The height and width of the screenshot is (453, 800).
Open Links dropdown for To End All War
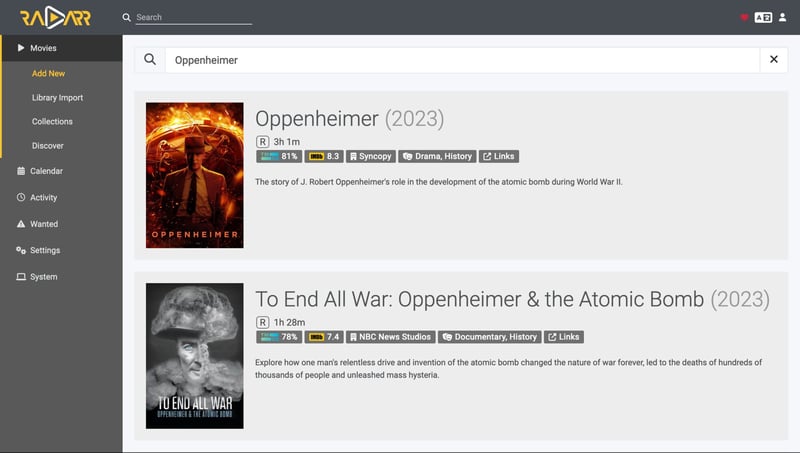pos(564,337)
